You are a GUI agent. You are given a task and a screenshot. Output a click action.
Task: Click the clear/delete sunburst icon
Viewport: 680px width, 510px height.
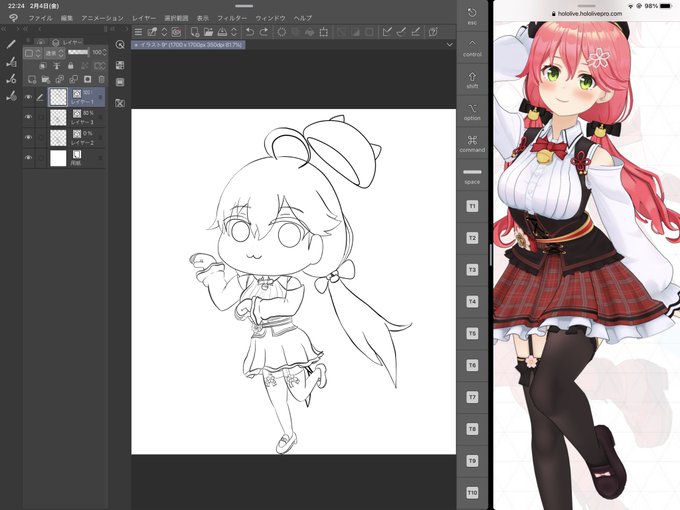[x=282, y=32]
